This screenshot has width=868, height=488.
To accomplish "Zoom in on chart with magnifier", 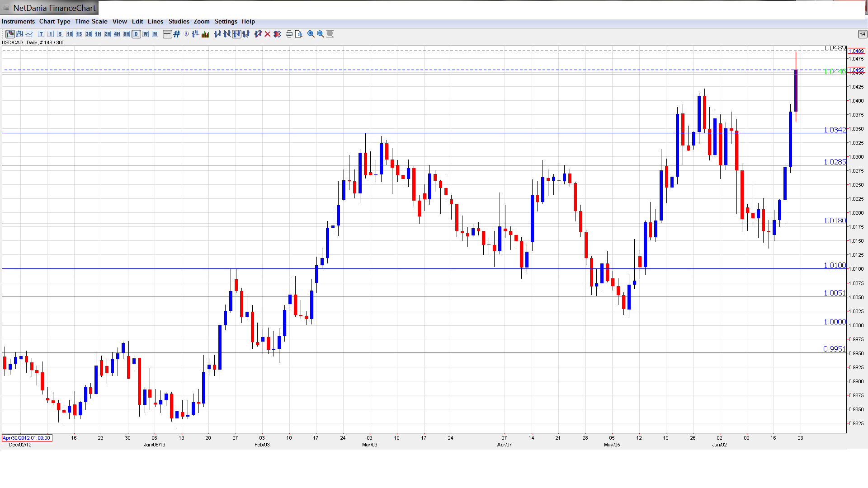I will pyautogui.click(x=311, y=34).
